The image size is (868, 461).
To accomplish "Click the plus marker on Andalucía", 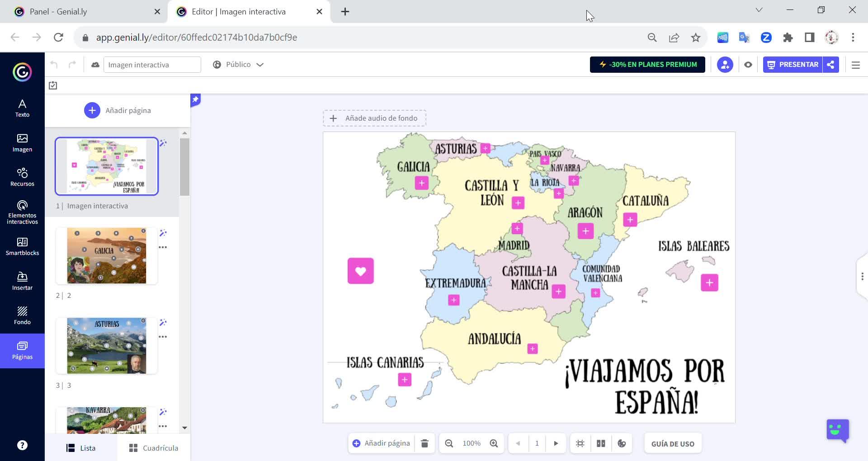I will [533, 348].
